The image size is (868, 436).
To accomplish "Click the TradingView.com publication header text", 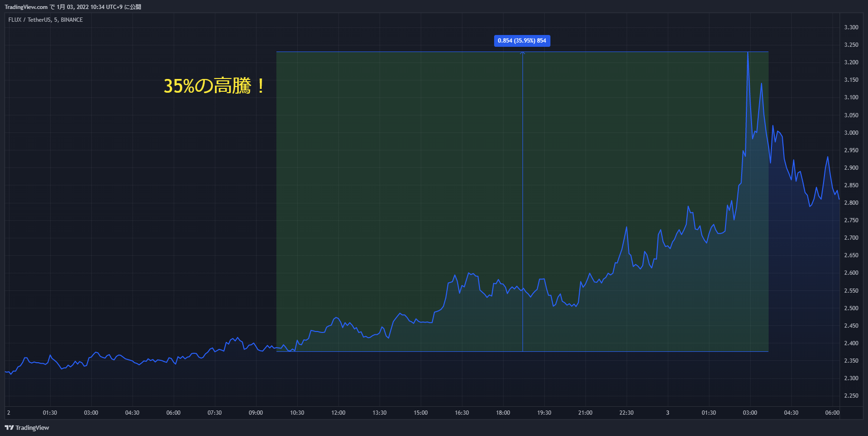I will click(73, 7).
